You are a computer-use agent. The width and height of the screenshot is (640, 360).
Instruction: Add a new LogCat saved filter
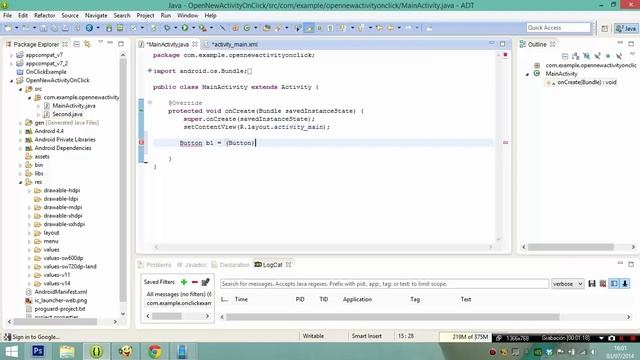click(184, 282)
